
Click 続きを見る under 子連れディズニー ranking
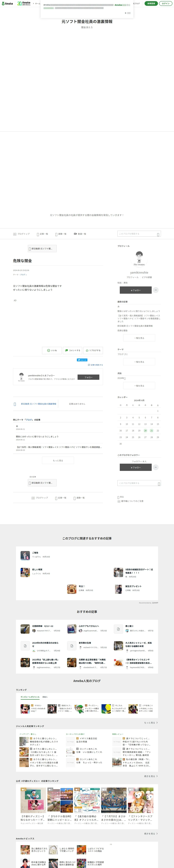[x=151, y=834]
